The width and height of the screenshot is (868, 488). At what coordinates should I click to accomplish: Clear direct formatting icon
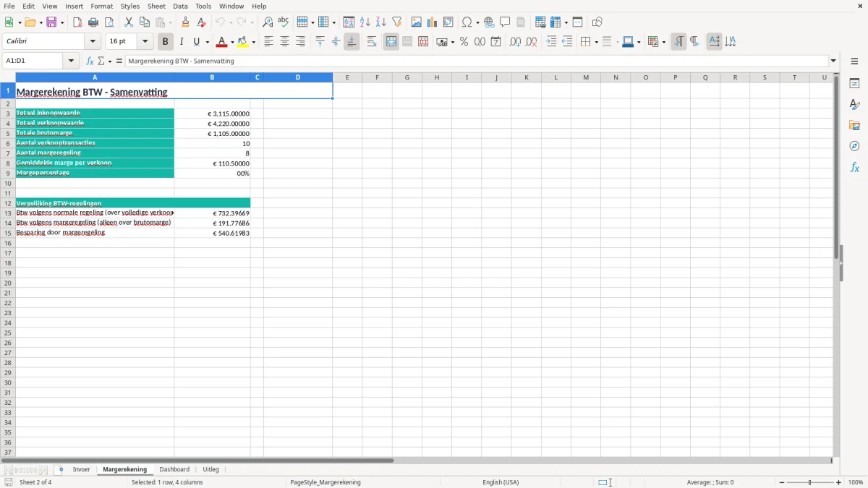click(x=202, y=22)
